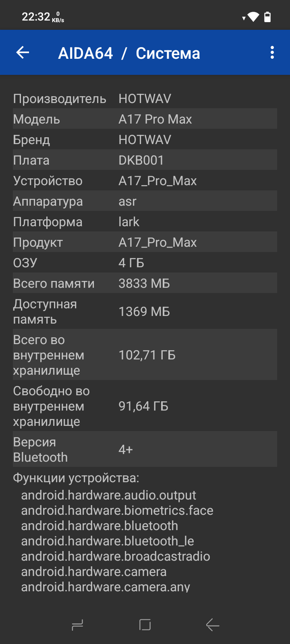Tap the ОЗУ 4 ГБ row
Image resolution: width=290 pixels, height=644 pixels.
tap(145, 263)
